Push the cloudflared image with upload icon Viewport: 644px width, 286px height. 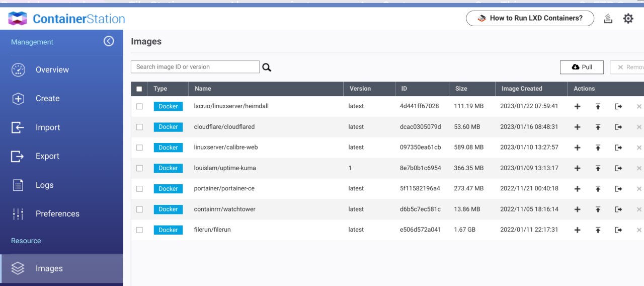click(598, 127)
